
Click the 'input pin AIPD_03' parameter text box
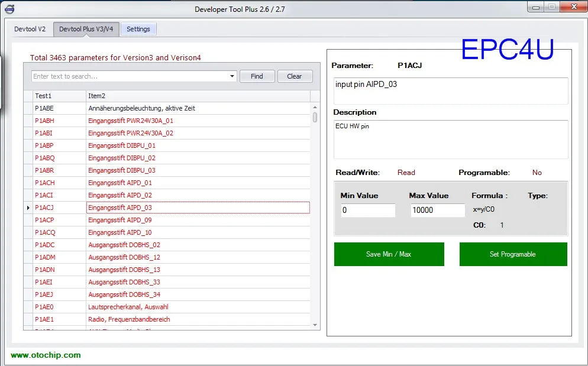(x=451, y=90)
